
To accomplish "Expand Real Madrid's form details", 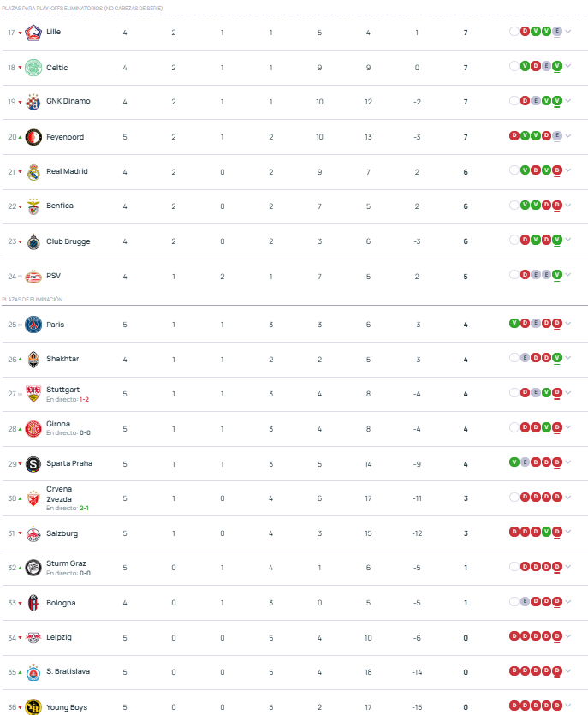I will pos(568,170).
